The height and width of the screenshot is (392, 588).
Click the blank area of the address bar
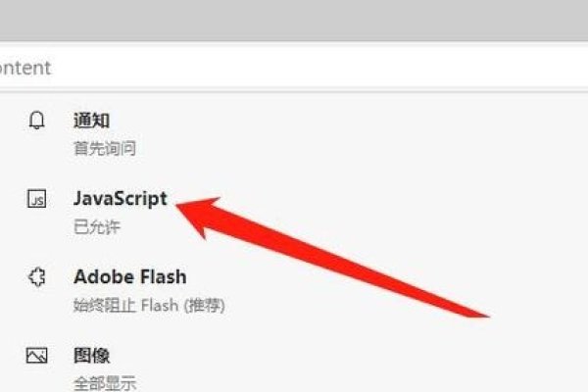[318, 68]
